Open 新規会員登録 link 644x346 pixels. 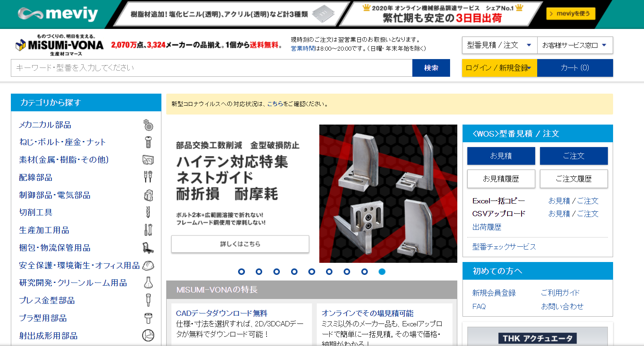(x=494, y=293)
